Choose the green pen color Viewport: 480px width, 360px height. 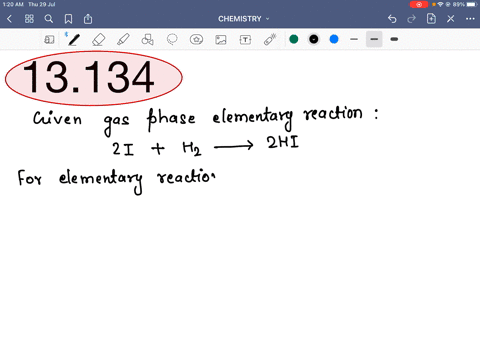click(294, 39)
